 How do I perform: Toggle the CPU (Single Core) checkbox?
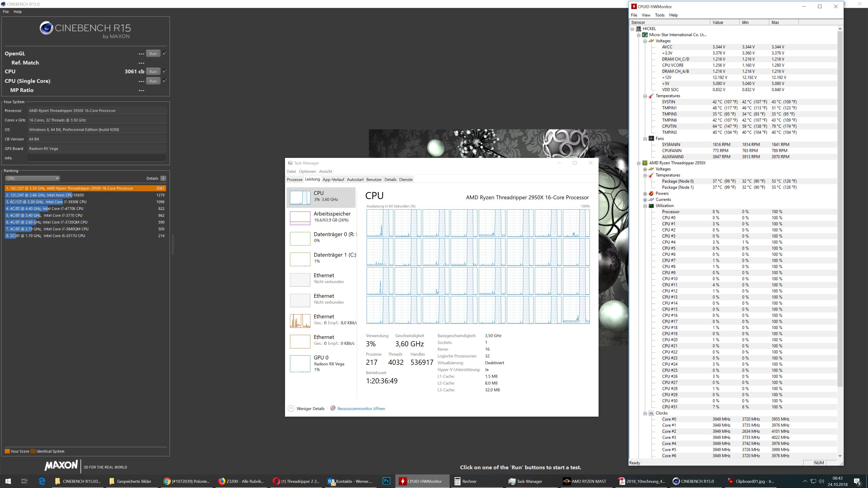coord(164,80)
